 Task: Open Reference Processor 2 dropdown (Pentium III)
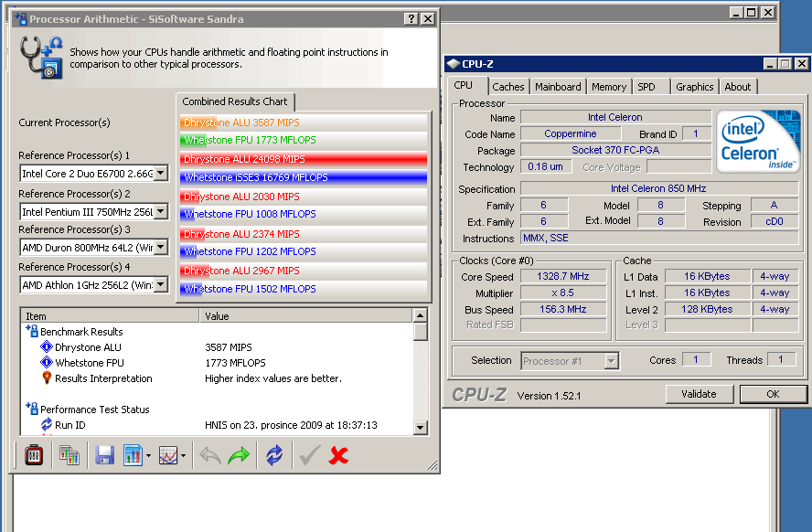(161, 211)
